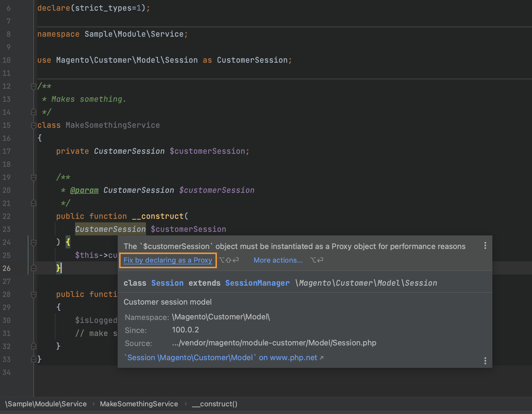Click '$customerSession' parameter on line 23

(188, 229)
